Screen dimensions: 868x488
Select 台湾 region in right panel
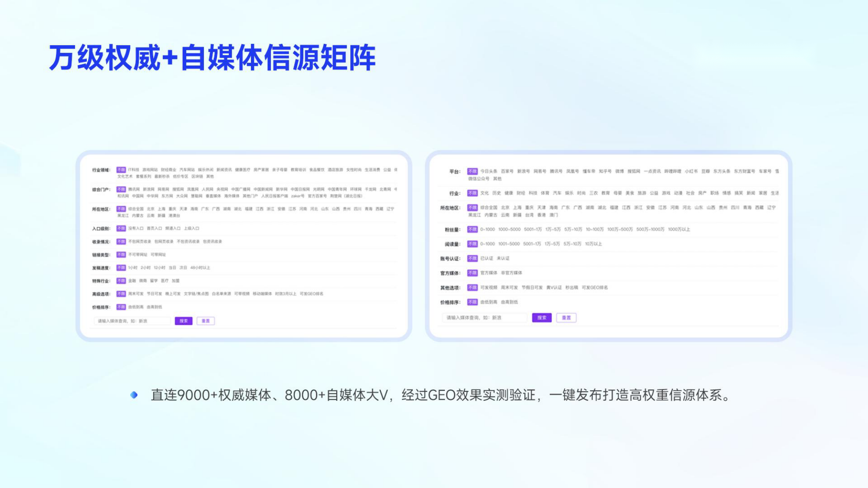click(529, 215)
